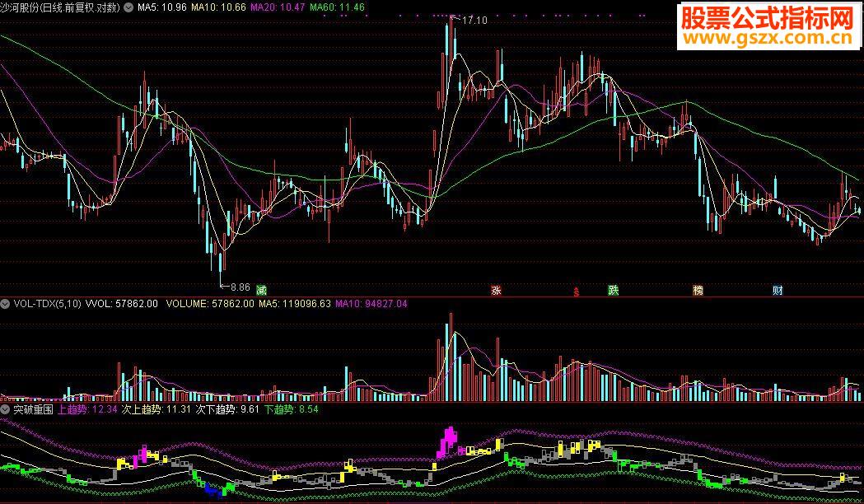Click the green 跌 event marker
Image resolution: width=864 pixels, height=504 pixels.
(x=614, y=290)
